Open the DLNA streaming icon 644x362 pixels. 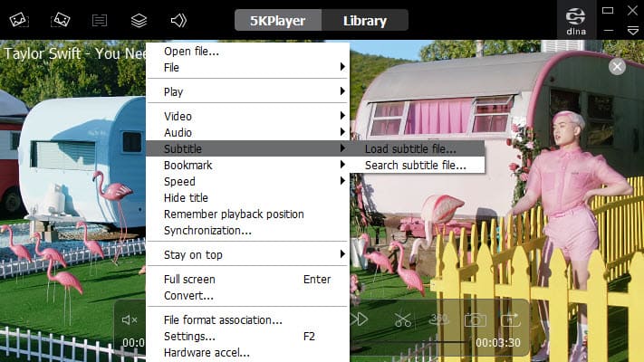pyautogui.click(x=576, y=21)
